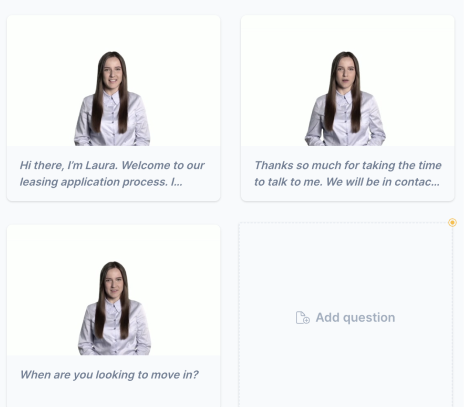Click the avatar's face in the thank-you card
The image size is (464, 407).
click(346, 73)
